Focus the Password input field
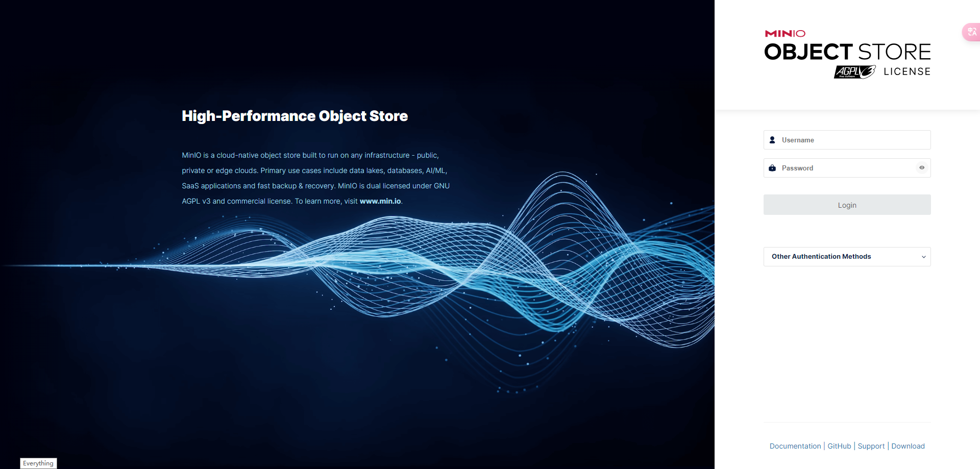 (847, 168)
